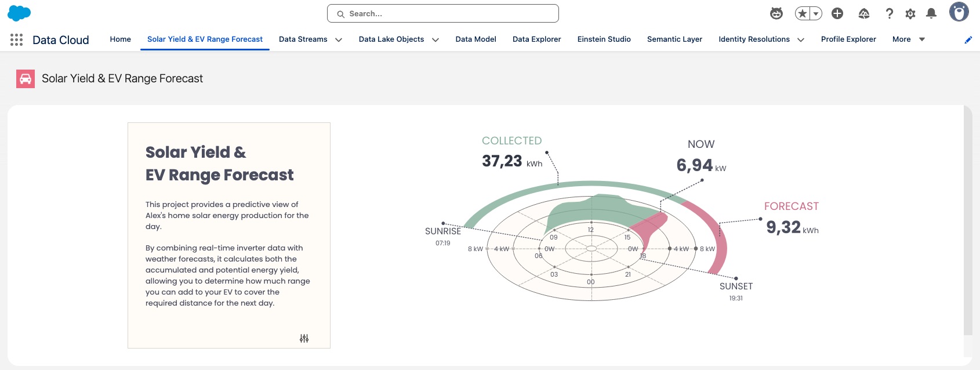This screenshot has width=980, height=370.
Task: Open the Data Streams tab
Action: (303, 39)
